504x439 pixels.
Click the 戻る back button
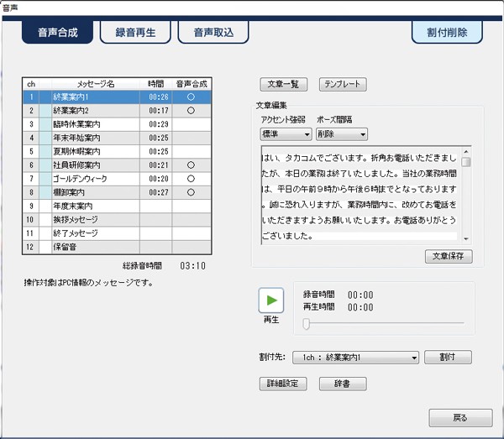pos(459,417)
